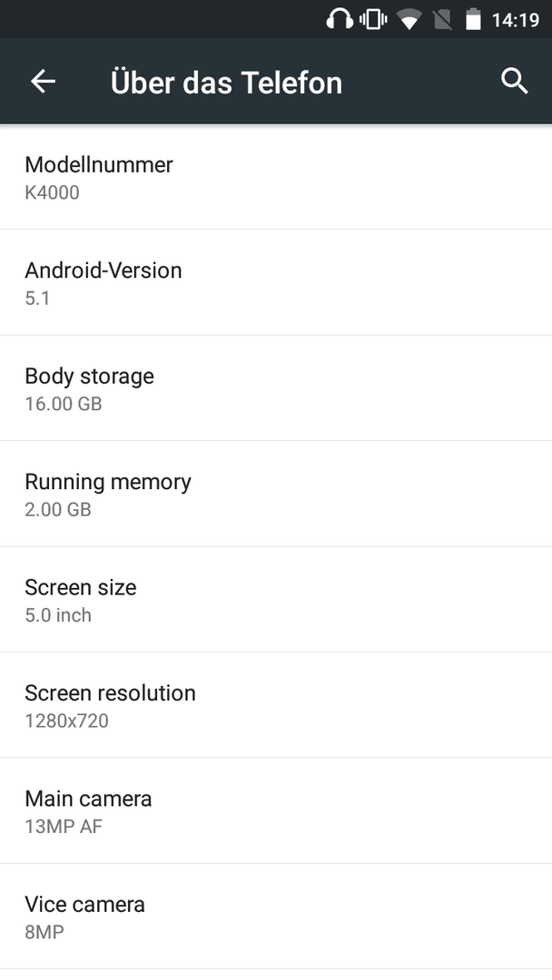Select the Body storage item
This screenshot has height=980, width=552.
(x=276, y=388)
